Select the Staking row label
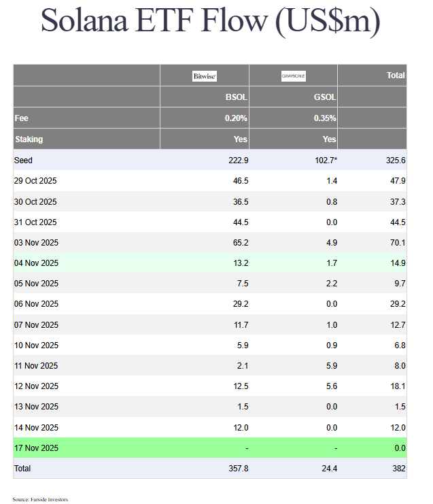The height and width of the screenshot is (504, 433). pyautogui.click(x=29, y=139)
